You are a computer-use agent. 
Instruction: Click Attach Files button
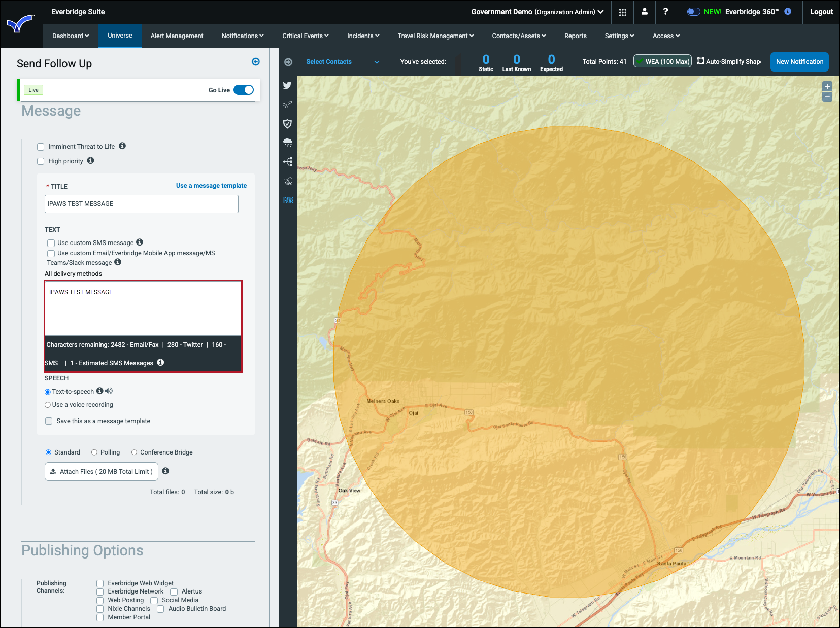point(102,471)
